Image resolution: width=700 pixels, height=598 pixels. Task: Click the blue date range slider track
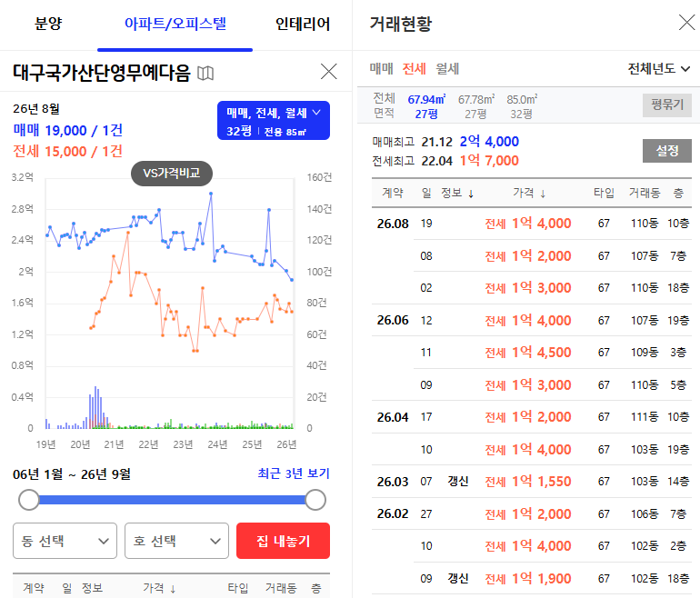coord(172,500)
